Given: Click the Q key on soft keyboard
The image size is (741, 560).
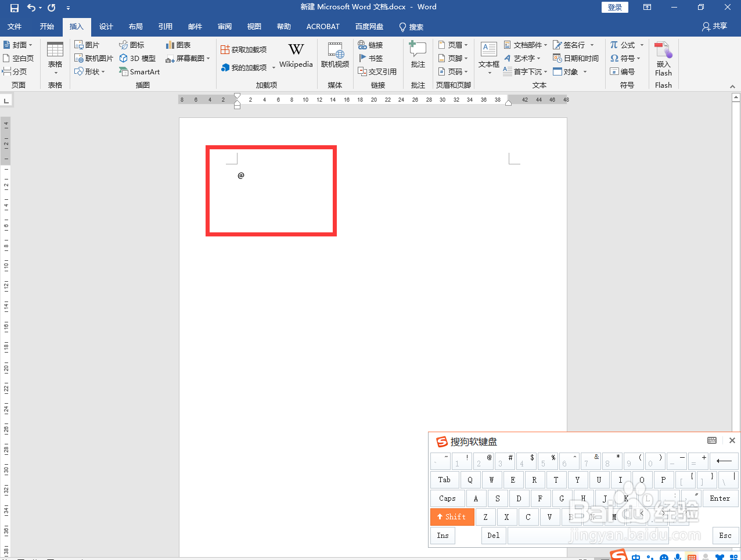Looking at the screenshot, I should tap(470, 479).
